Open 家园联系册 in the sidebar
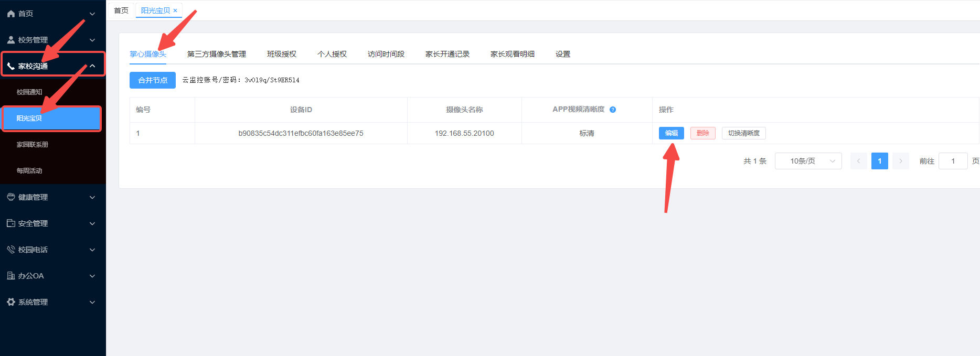This screenshot has height=356, width=980. 33,145
